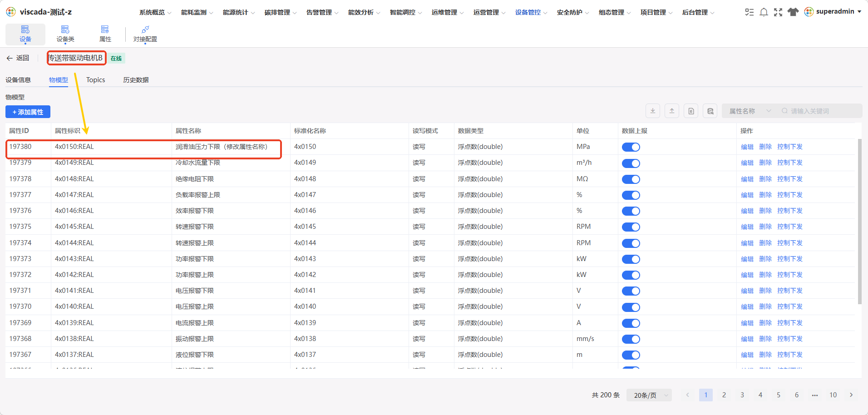
Task: Go to next page arrow
Action: [851, 395]
